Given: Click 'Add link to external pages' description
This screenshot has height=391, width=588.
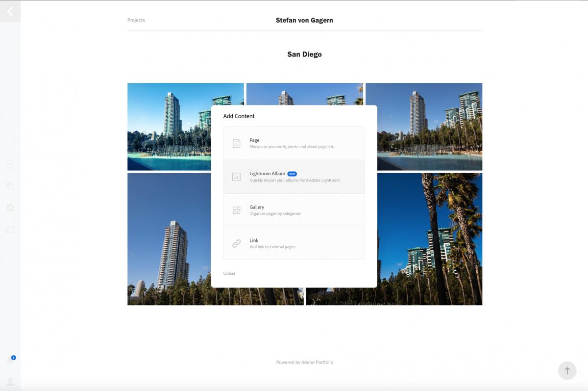Looking at the screenshot, I should (x=272, y=247).
